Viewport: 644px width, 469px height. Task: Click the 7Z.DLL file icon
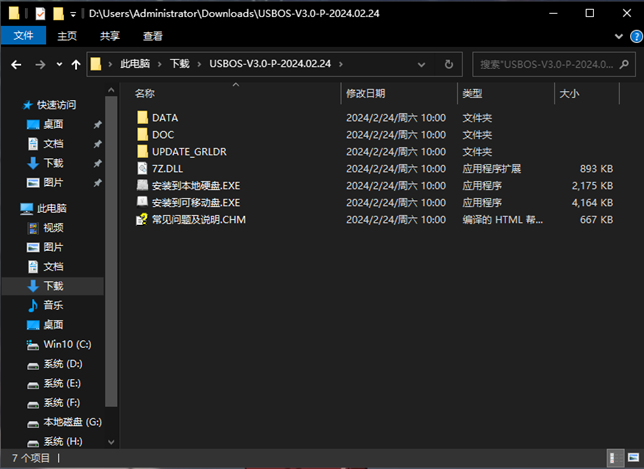[x=142, y=168]
